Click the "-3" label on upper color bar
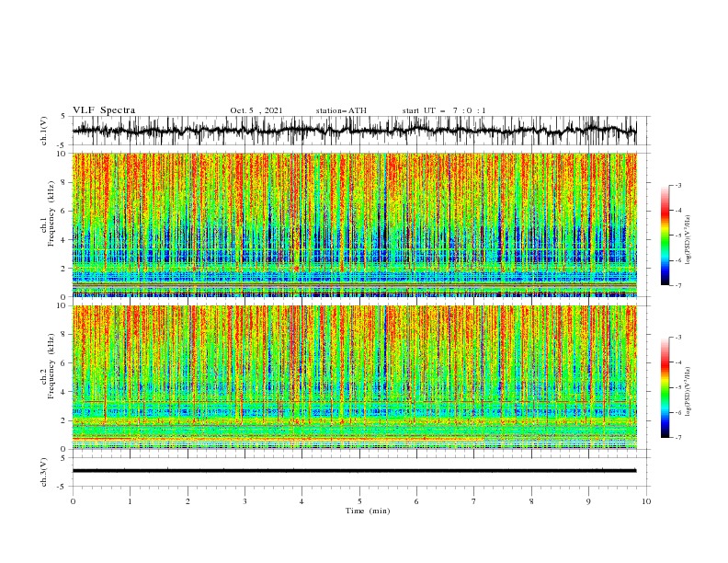 click(678, 185)
